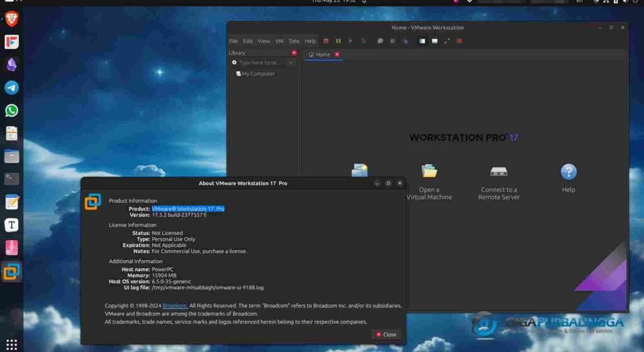This screenshot has width=644, height=352.
Task: Minimize the Home - VMware Workstation window
Action: pos(600,28)
